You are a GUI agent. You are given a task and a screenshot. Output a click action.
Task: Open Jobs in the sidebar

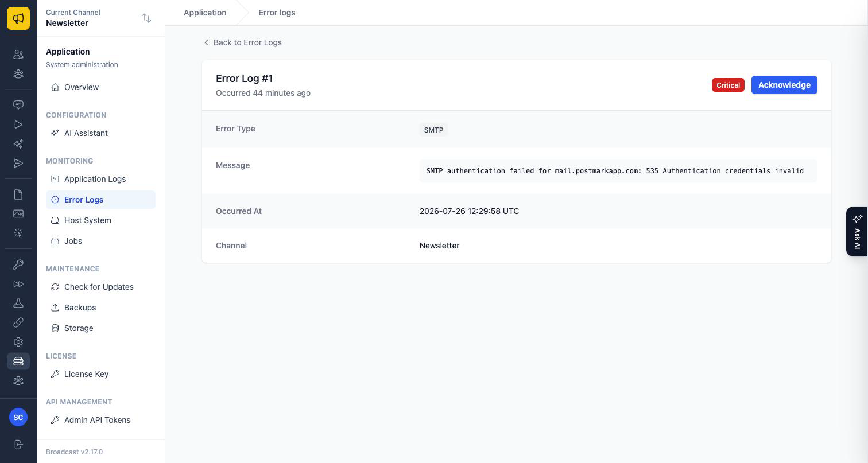pos(100,241)
